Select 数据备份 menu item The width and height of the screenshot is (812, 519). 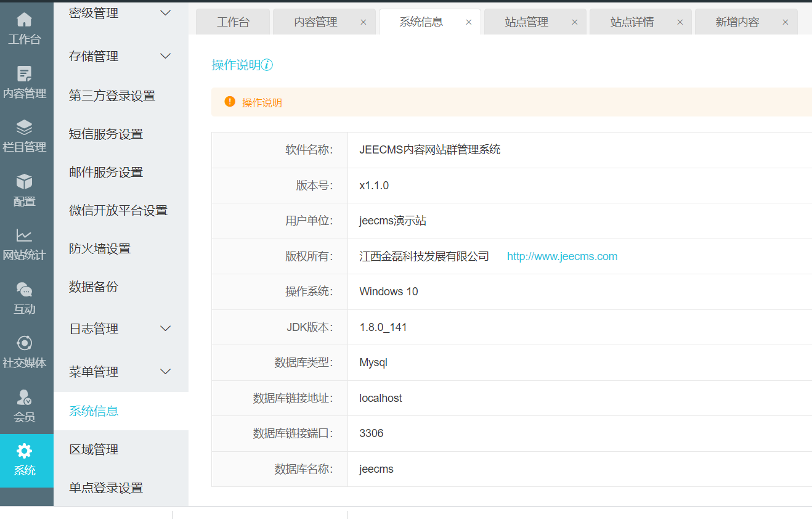(94, 287)
